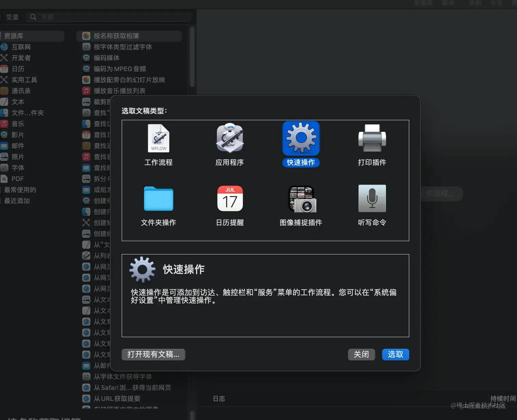Image resolution: width=517 pixels, height=420 pixels.
Task: Click the 名称 search field
Action: 109,17
